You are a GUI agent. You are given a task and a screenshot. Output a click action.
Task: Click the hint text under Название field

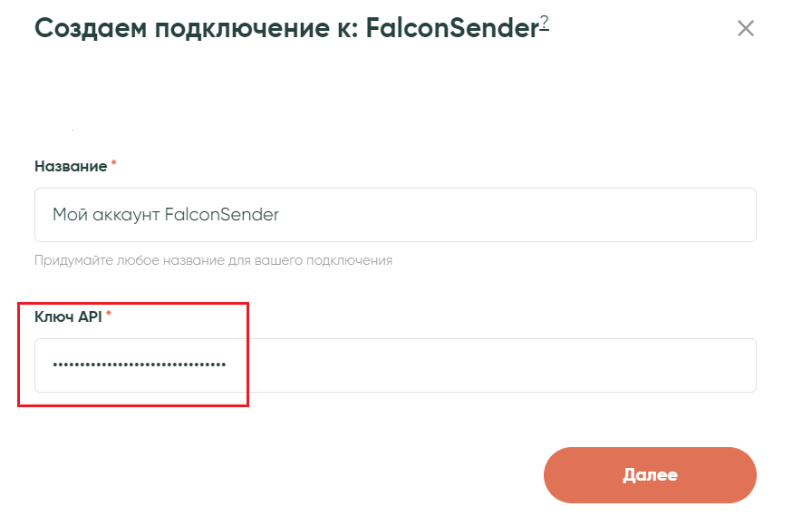click(x=213, y=260)
